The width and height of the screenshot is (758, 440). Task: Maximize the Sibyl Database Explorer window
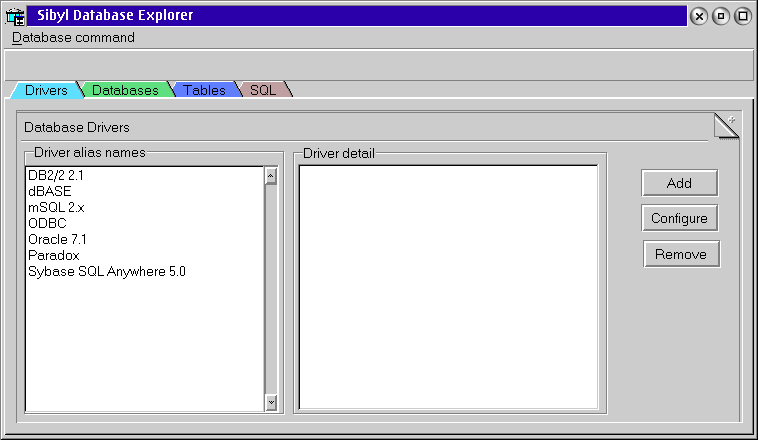[743, 16]
